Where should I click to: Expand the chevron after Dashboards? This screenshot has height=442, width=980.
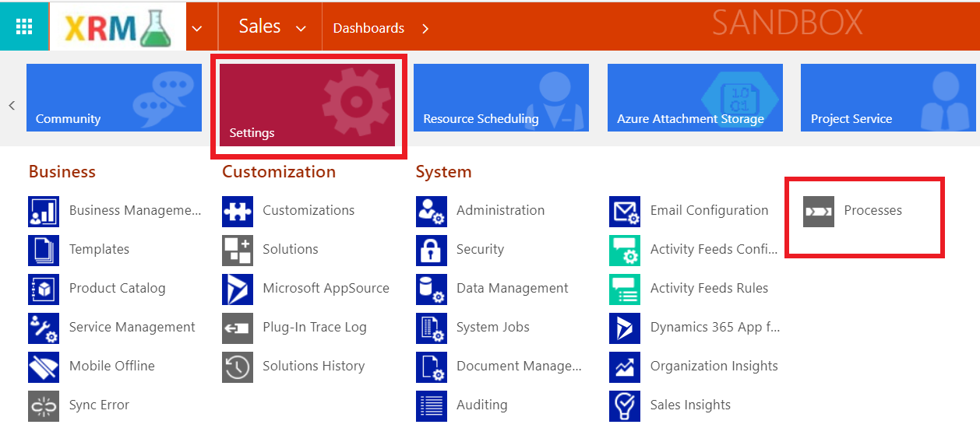click(425, 29)
